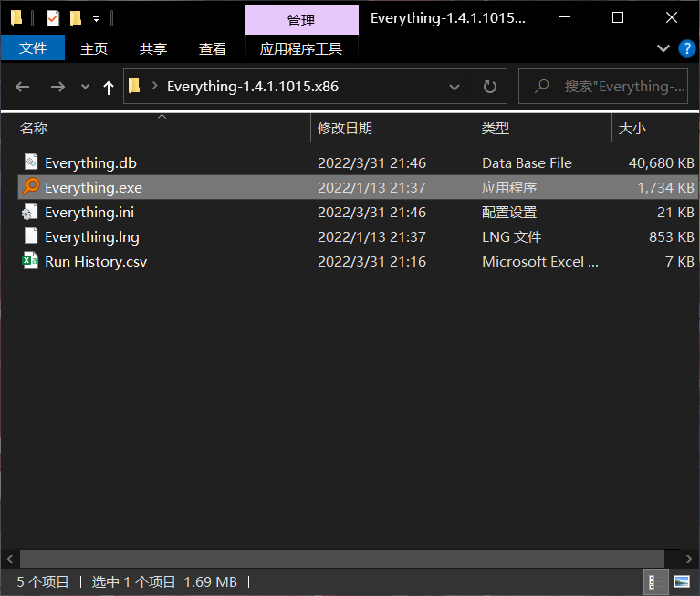
Task: Select the Run History.csv file name
Action: pos(96,261)
